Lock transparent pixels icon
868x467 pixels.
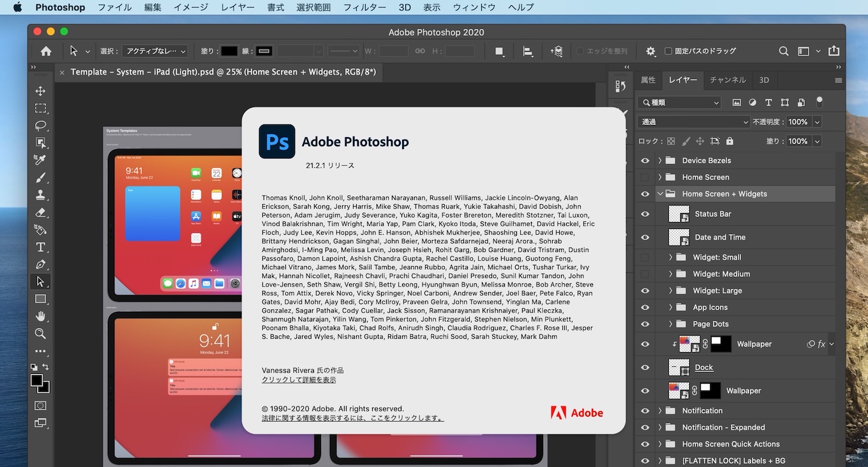click(671, 141)
